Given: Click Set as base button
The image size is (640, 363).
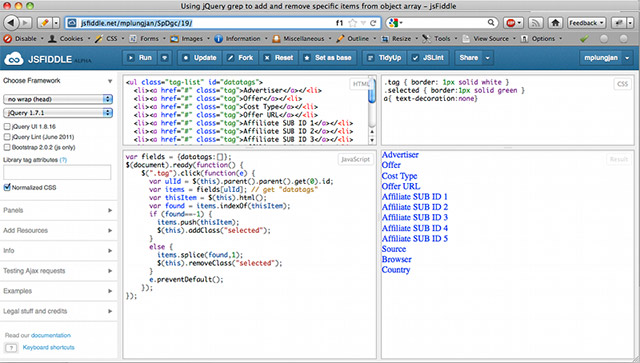Looking at the screenshot, I should point(328,58).
